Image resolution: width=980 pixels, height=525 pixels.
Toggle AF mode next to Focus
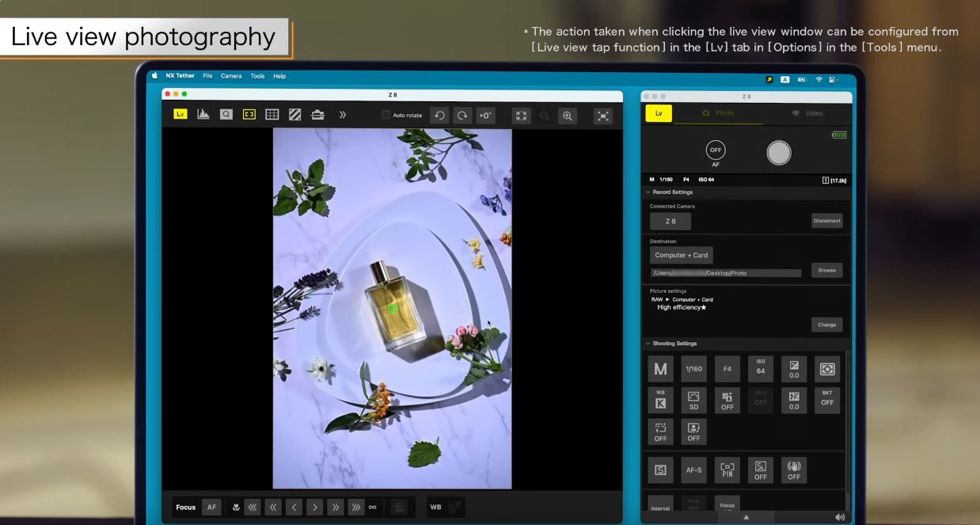click(x=211, y=507)
